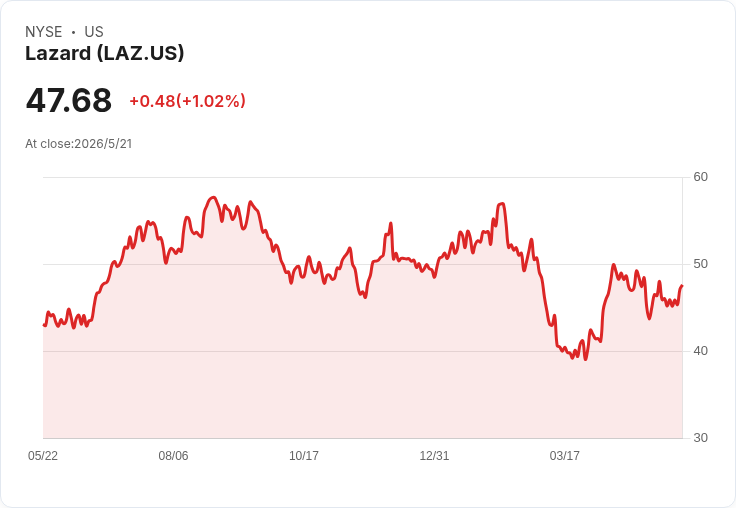Image resolution: width=736 pixels, height=508 pixels.
Task: Click the US market label
Action: point(94,32)
